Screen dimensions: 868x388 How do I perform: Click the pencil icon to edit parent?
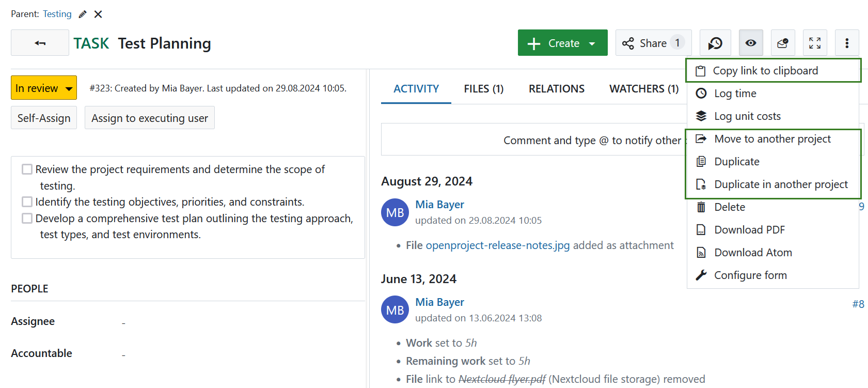pyautogui.click(x=83, y=14)
